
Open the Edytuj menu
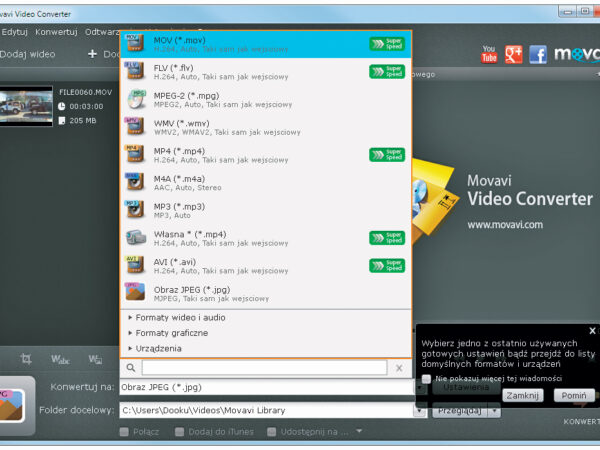coord(14,31)
